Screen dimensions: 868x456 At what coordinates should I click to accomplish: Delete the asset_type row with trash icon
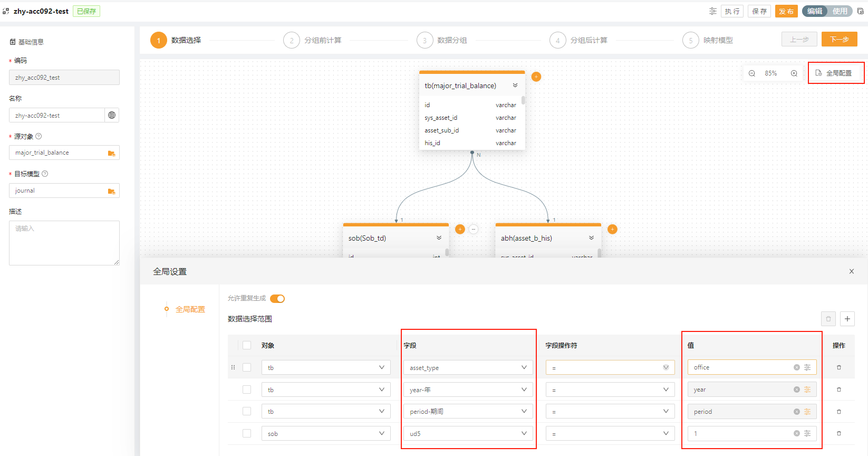[x=839, y=367]
